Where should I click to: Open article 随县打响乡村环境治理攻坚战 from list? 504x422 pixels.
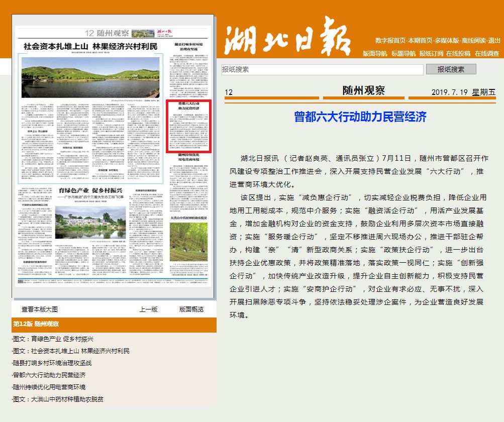click(52, 363)
